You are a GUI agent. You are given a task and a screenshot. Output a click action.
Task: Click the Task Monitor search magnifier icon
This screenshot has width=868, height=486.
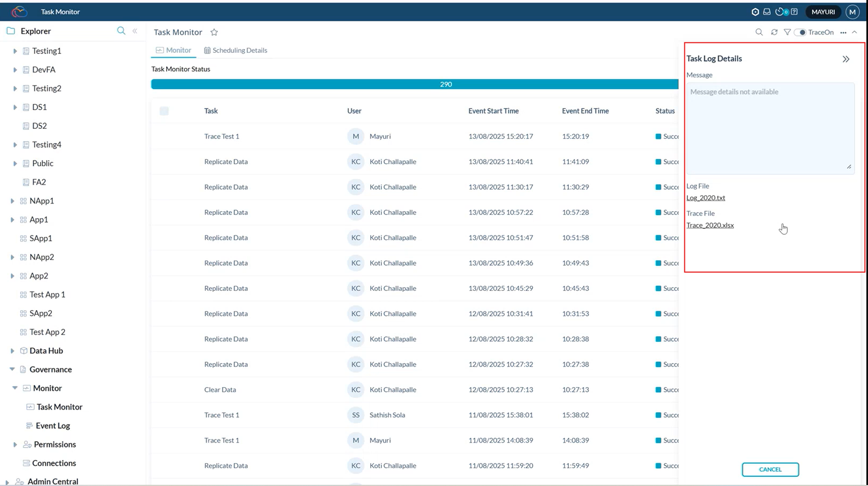[x=759, y=32]
